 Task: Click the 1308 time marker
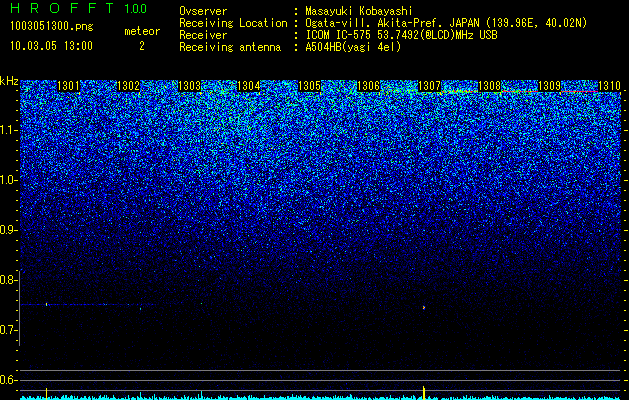pos(490,86)
